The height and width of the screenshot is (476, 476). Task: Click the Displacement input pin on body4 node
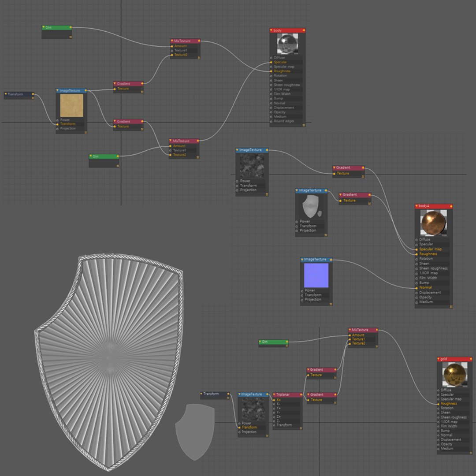(417, 293)
